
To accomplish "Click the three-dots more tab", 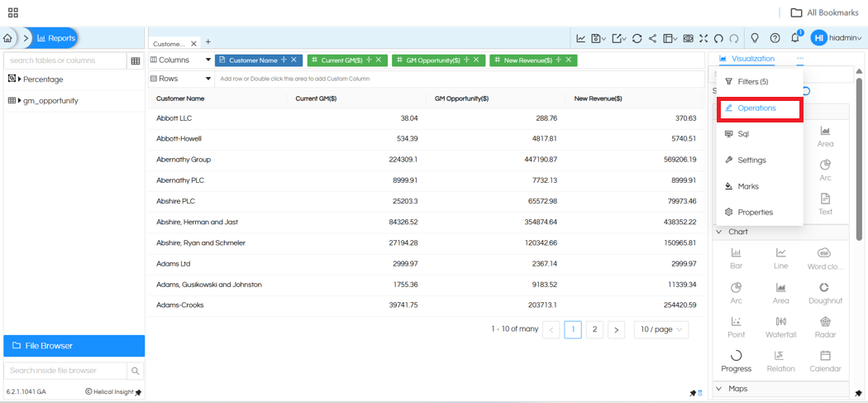I will pyautogui.click(x=800, y=59).
